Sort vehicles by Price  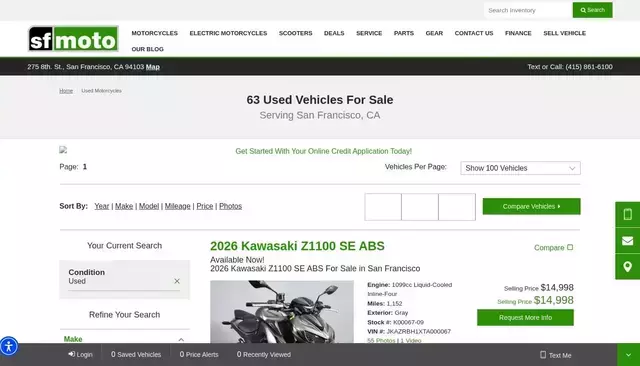(204, 206)
